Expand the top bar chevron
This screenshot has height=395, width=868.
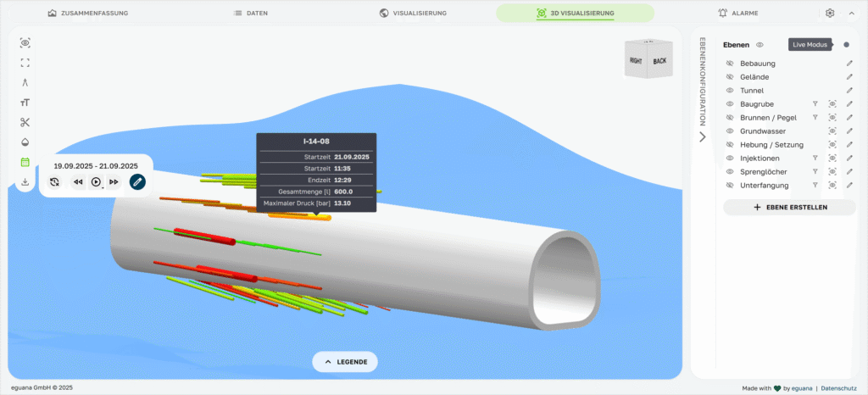851,14
